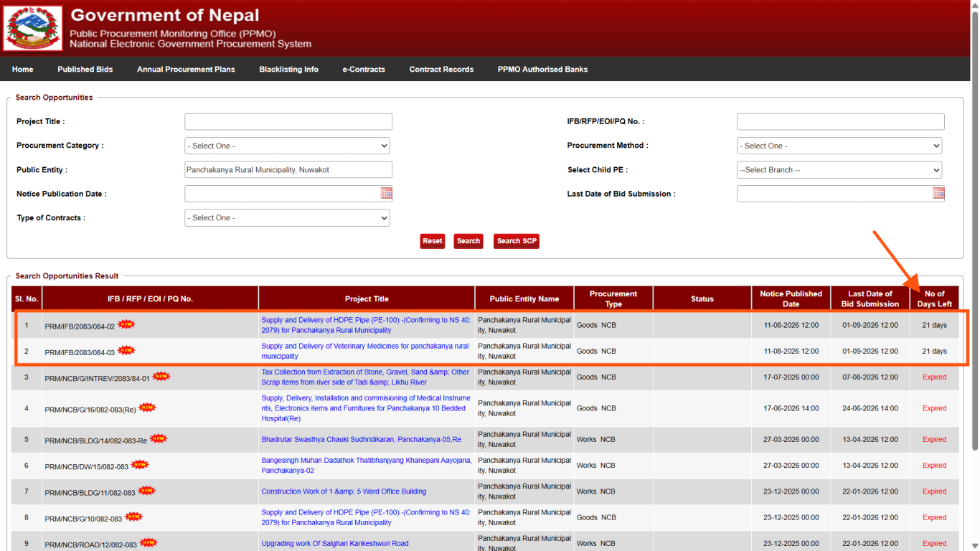
Task: Click the No of Days Left column header
Action: (x=934, y=298)
